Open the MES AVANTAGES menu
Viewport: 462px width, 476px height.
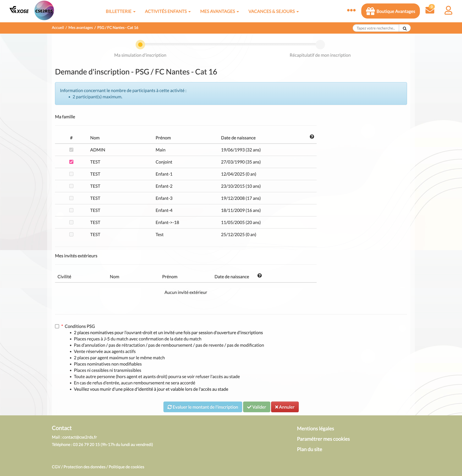(x=219, y=11)
